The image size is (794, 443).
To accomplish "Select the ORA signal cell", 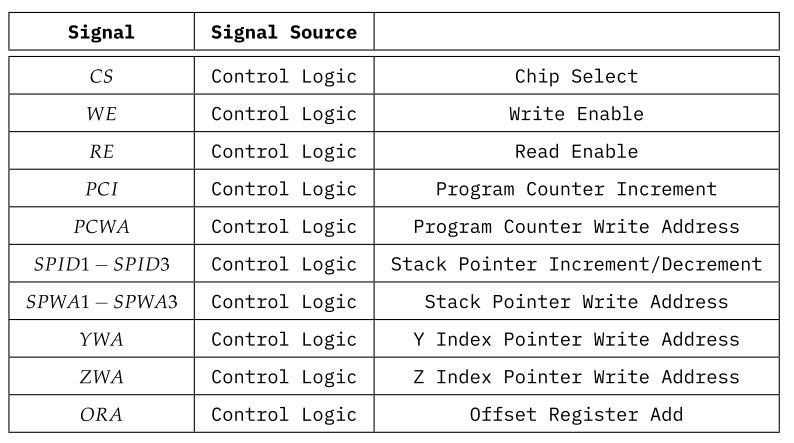I will tap(101, 415).
